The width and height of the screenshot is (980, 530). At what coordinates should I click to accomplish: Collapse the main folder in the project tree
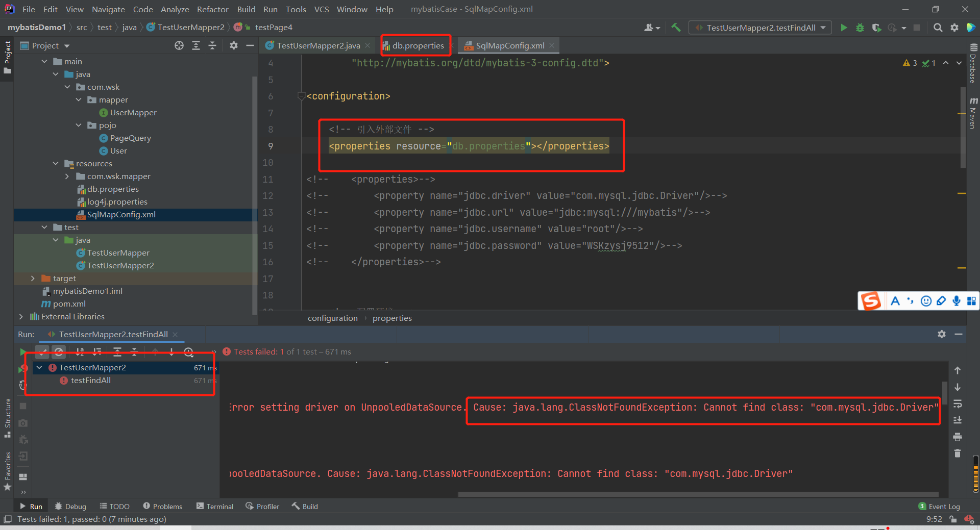pos(44,61)
